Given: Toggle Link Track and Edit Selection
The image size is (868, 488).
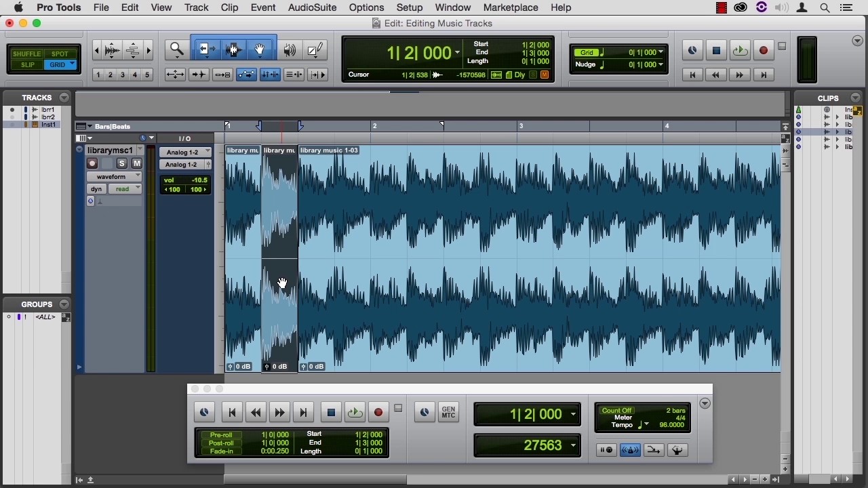Looking at the screenshot, I should tap(294, 75).
